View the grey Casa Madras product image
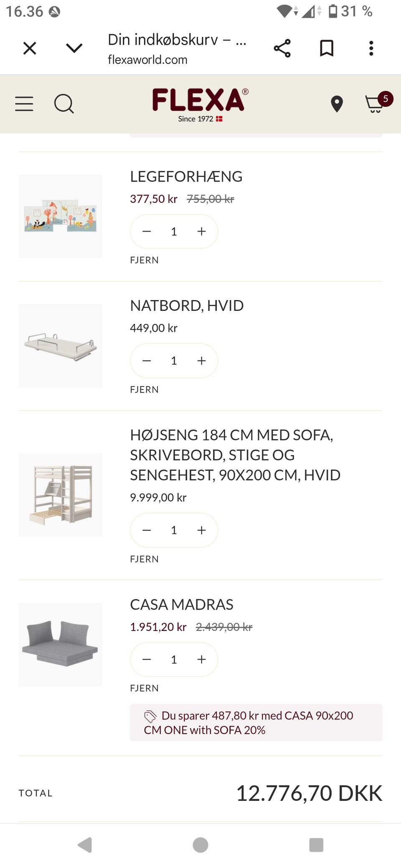The width and height of the screenshot is (401, 868). [60, 644]
